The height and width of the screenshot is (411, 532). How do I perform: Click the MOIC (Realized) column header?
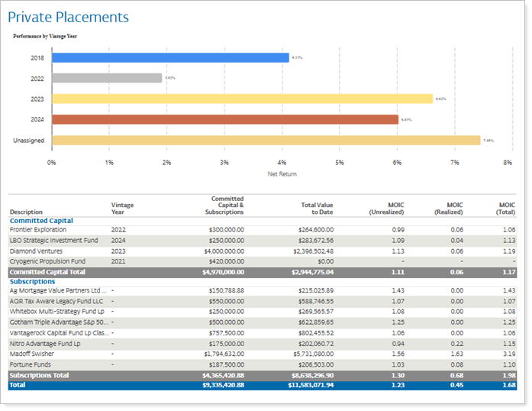(x=449, y=209)
